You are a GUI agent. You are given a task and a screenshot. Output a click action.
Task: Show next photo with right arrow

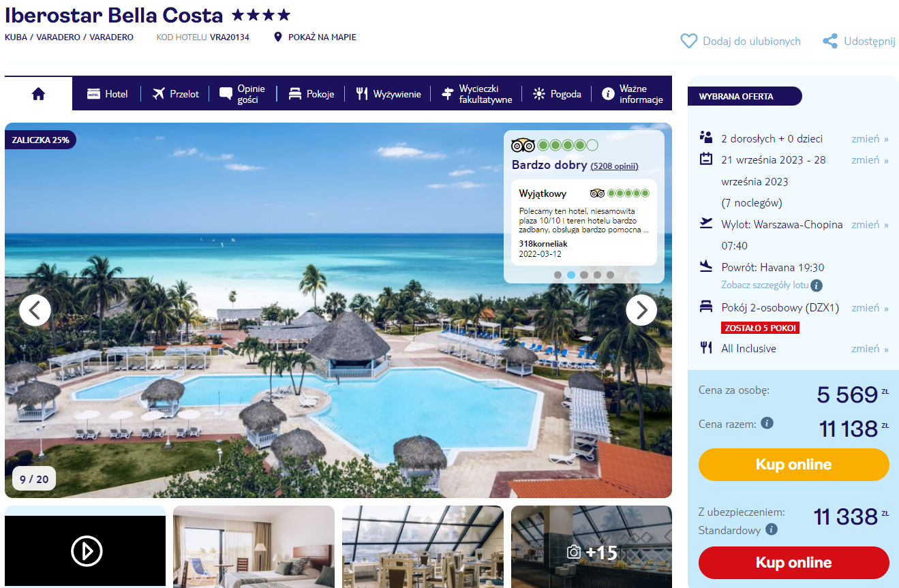641,310
